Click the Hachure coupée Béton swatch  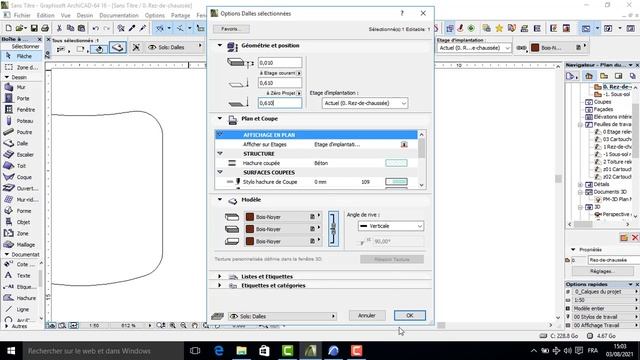(x=396, y=163)
